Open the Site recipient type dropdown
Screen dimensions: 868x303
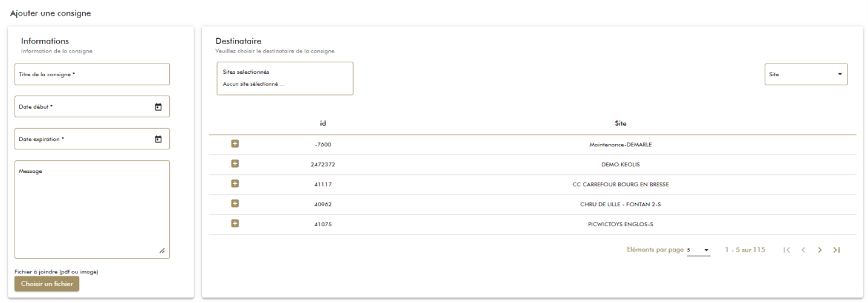coord(806,74)
